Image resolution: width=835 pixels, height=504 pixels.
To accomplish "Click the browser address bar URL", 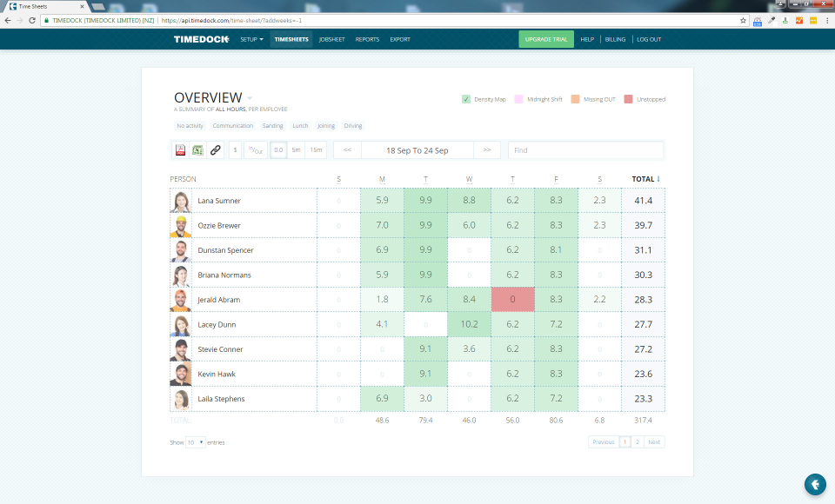I will 231,20.
